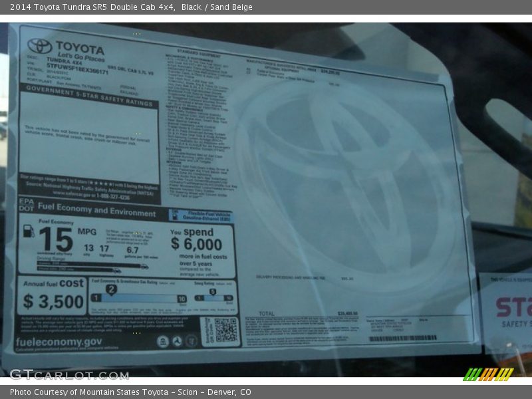Click the Toyota logo emblem on the sticker
Viewport: 532px width, 399px height.
(x=40, y=46)
